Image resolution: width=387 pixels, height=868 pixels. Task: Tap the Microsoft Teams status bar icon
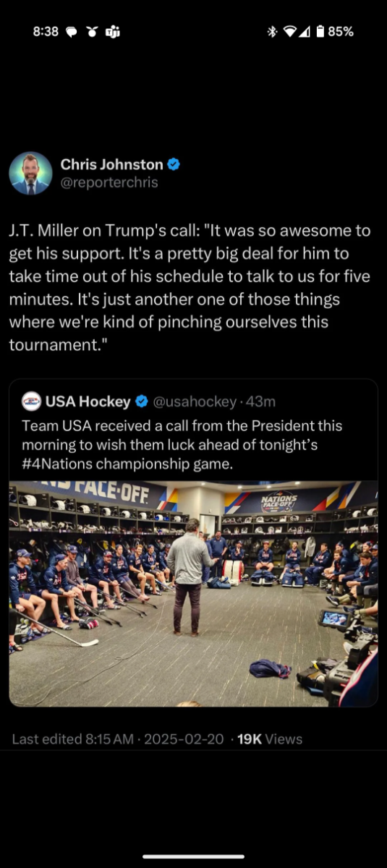pyautogui.click(x=112, y=32)
